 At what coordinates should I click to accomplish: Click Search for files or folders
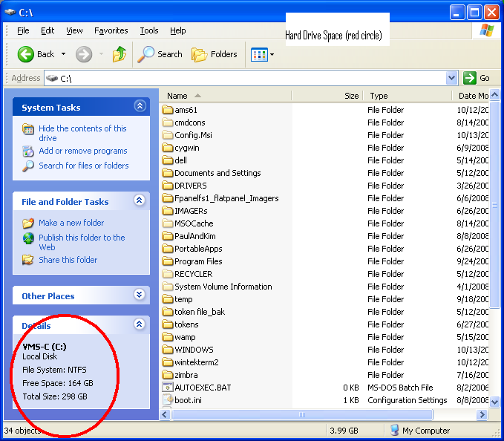point(84,166)
